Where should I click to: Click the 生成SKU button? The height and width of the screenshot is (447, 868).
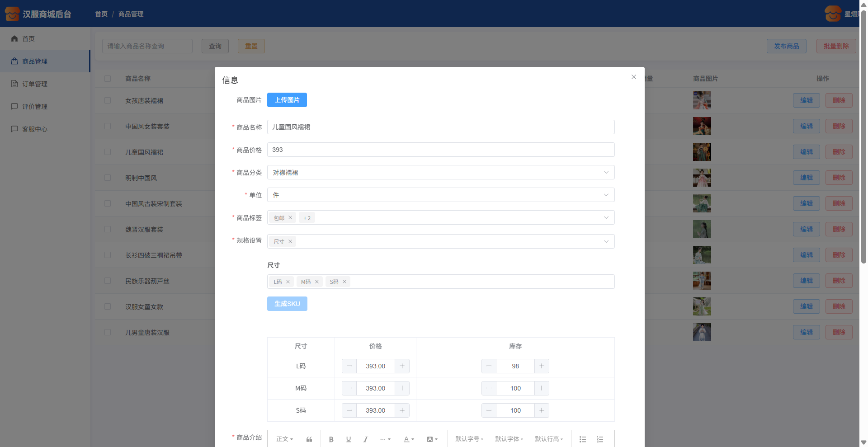point(287,304)
